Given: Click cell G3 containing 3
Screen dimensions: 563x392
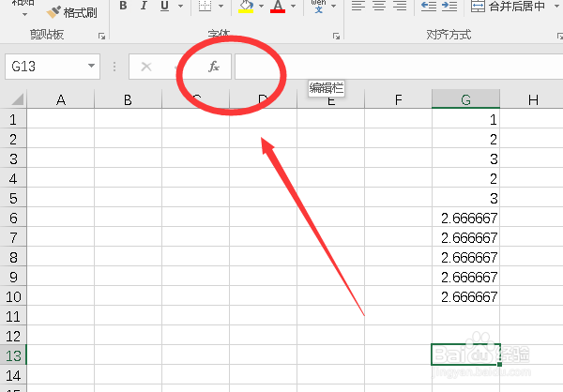Looking at the screenshot, I should click(x=465, y=158).
